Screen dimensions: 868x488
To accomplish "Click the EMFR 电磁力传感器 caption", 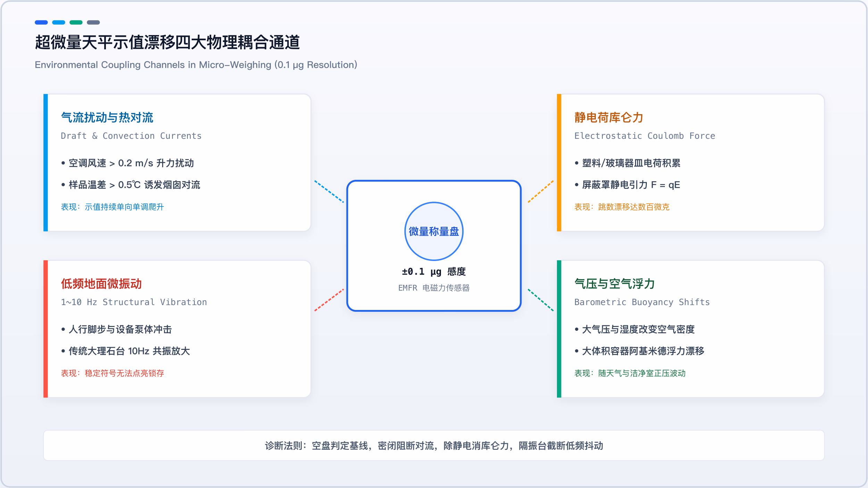I will click(x=434, y=288).
